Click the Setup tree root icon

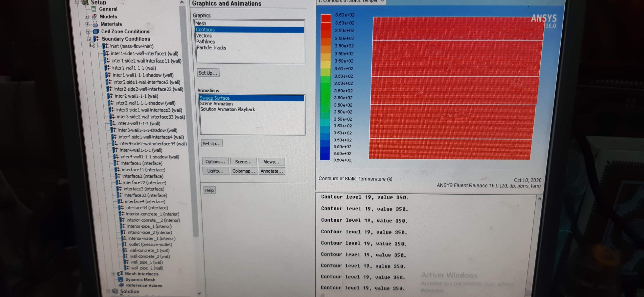pos(85,2)
